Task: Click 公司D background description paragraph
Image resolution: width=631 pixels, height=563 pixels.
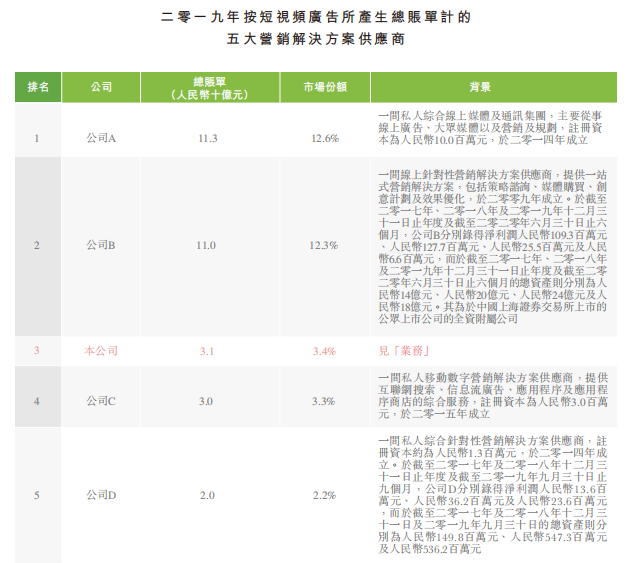Action: point(493,495)
